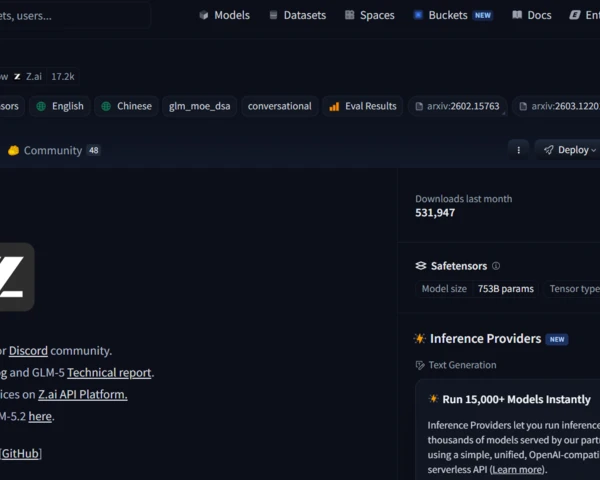Follow the 'here' link after GLM-5.2
Screen dimensions: 600x480
tap(40, 416)
